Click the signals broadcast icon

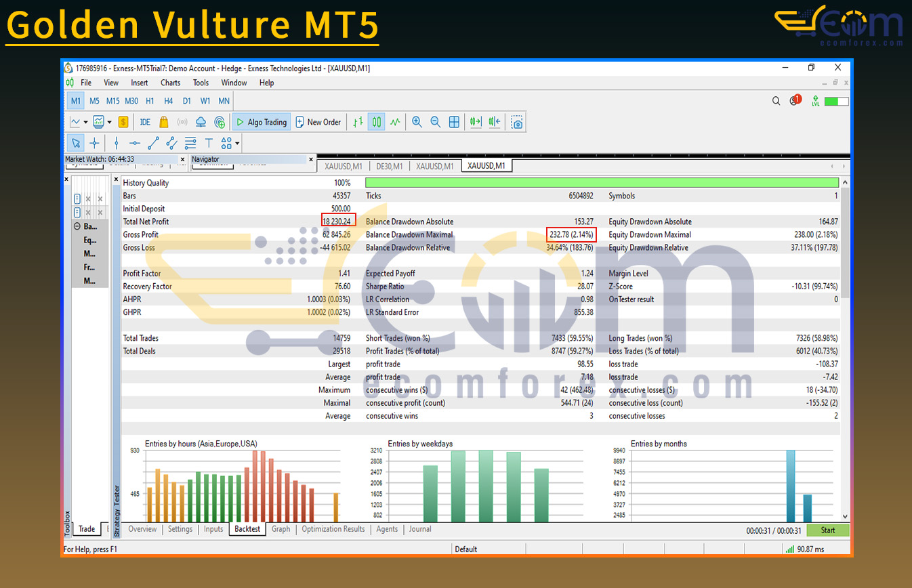[x=182, y=122]
